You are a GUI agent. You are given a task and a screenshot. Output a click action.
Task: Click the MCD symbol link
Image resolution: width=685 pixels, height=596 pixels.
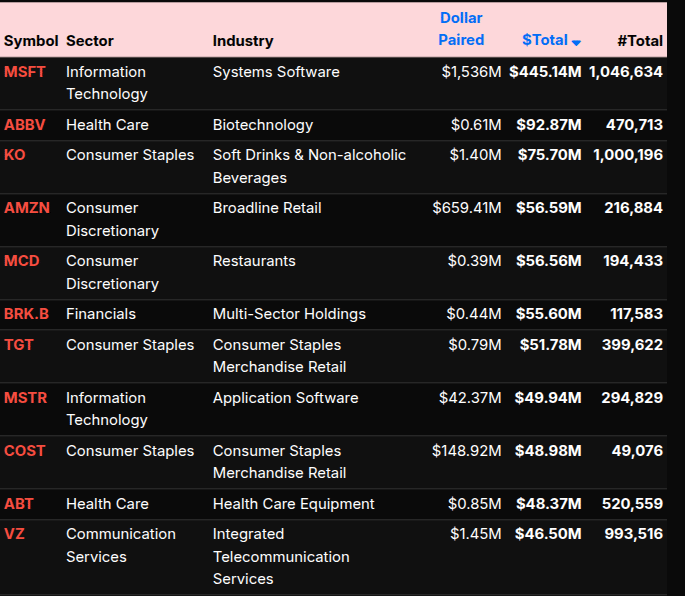pos(22,261)
